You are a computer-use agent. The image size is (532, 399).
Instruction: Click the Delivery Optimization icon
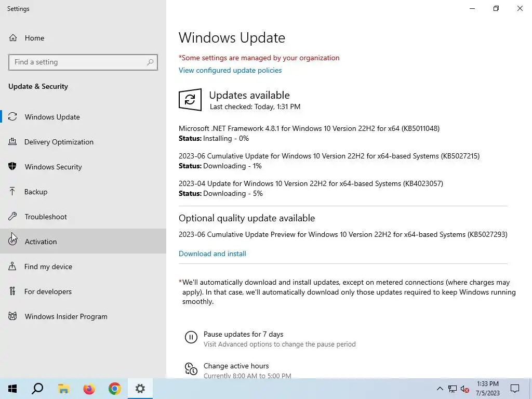[12, 142]
